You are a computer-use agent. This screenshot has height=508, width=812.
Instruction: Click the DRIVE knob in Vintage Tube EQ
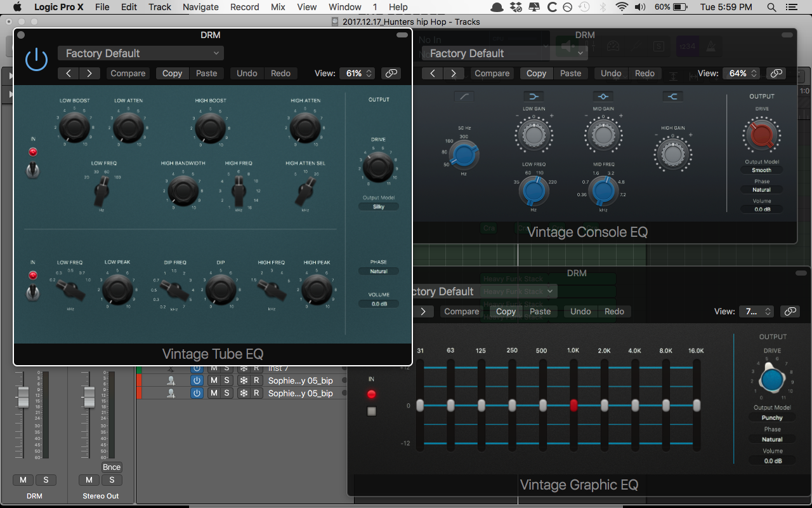(x=378, y=167)
